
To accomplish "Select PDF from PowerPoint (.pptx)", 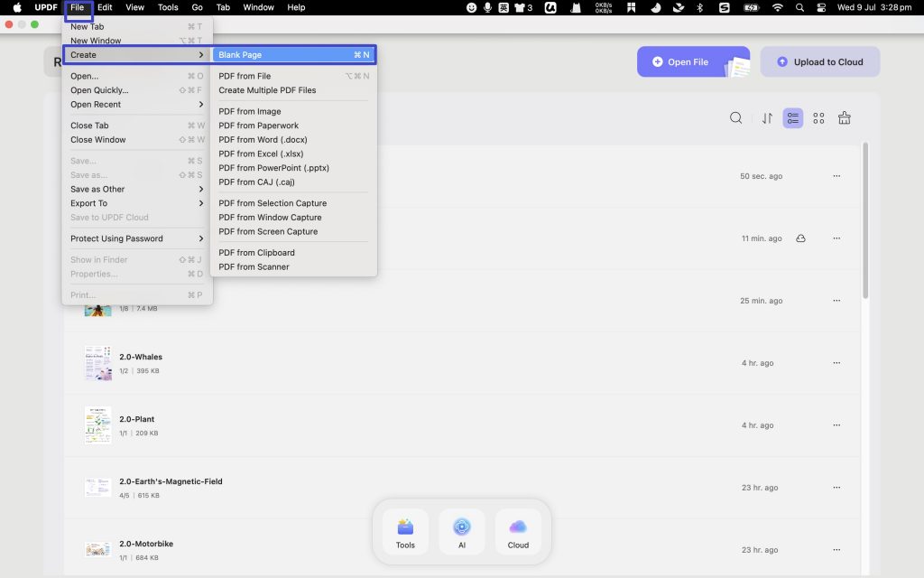I will point(293,168).
